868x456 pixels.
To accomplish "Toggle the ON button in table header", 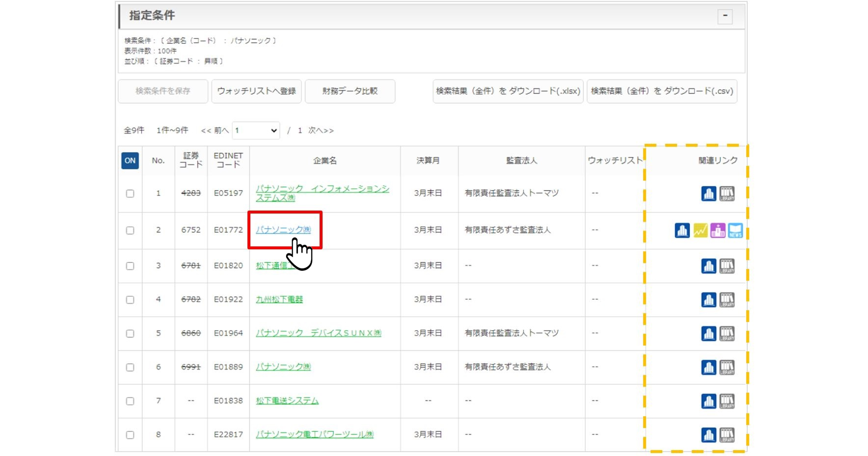I will click(130, 160).
